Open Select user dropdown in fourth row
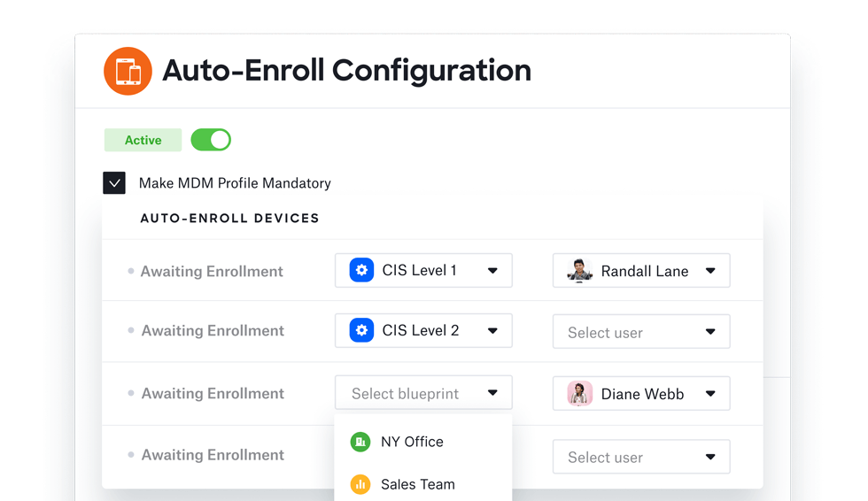Image resolution: width=868 pixels, height=501 pixels. click(x=641, y=457)
